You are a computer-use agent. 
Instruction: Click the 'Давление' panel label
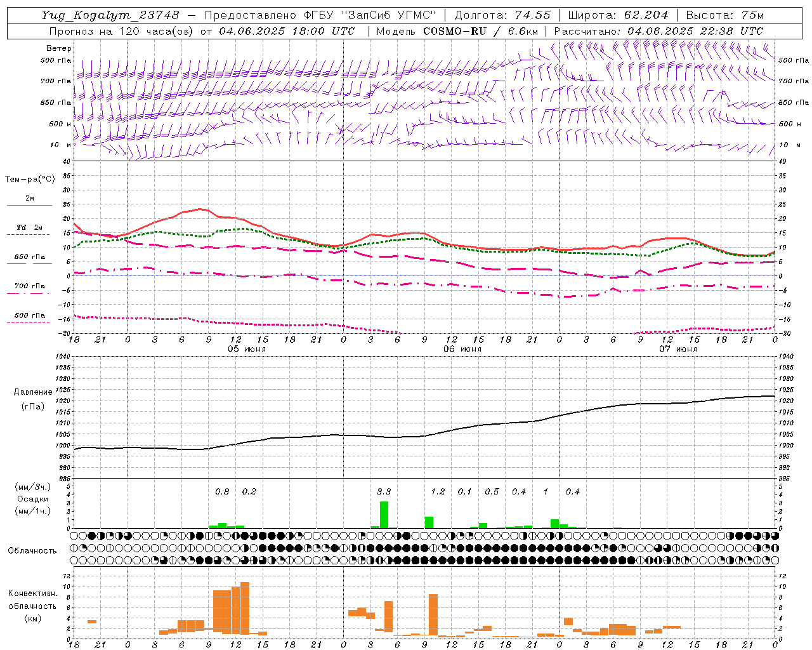(x=33, y=392)
